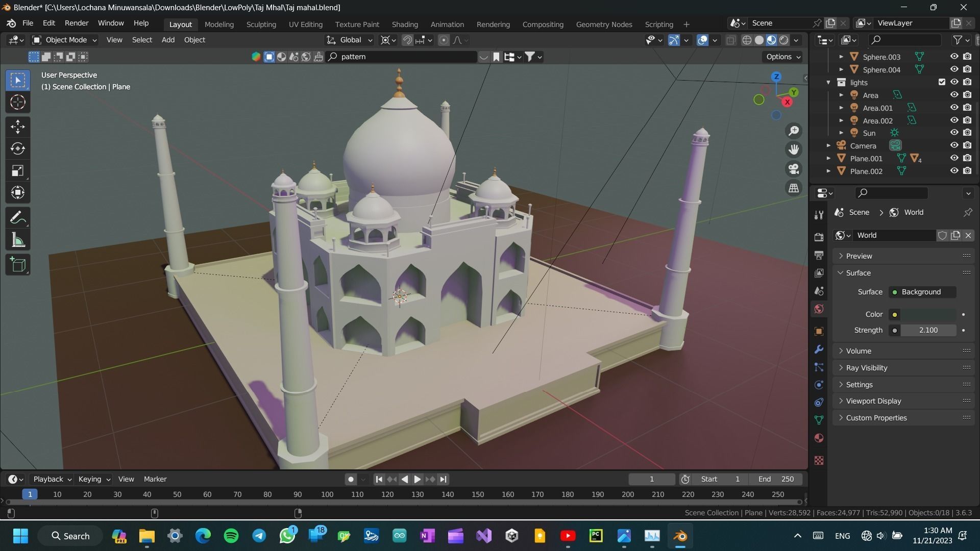Click the Move View hand icon
Viewport: 980px width, 551px height.
click(x=794, y=149)
